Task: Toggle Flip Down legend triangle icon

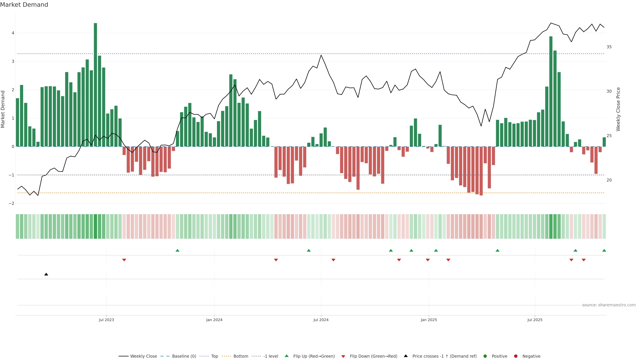Action: [343, 356]
